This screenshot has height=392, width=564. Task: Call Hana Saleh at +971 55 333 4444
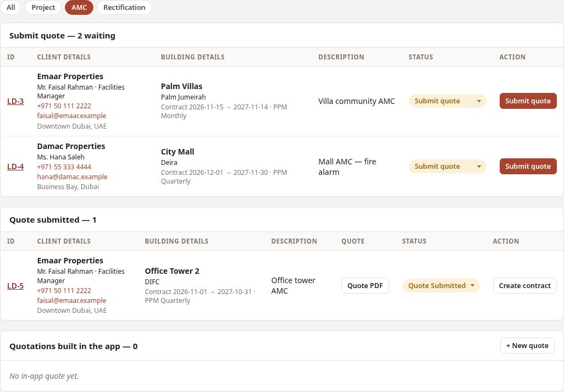pos(64,167)
